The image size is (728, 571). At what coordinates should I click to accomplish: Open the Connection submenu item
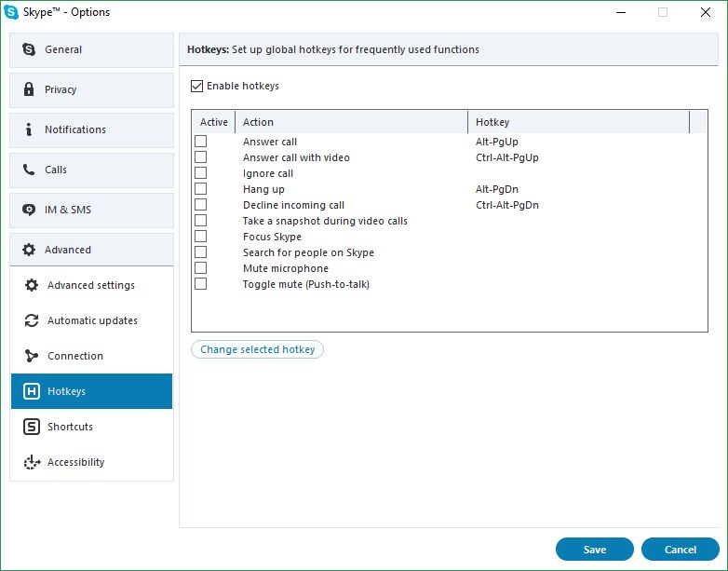(x=91, y=356)
